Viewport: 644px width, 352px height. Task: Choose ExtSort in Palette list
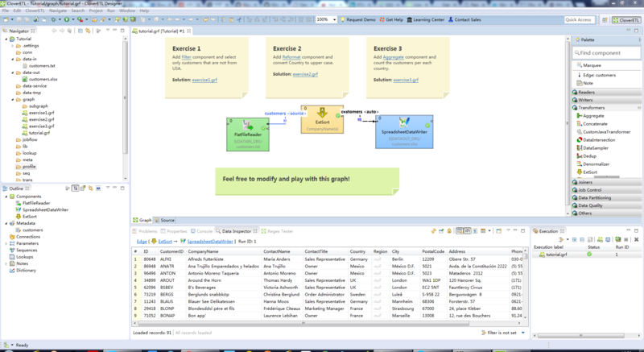pyautogui.click(x=587, y=172)
